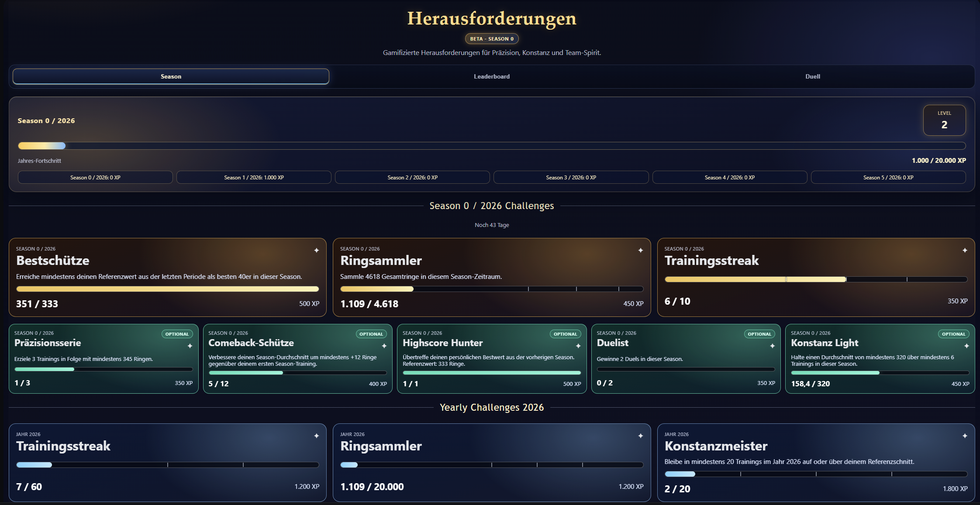This screenshot has width=980, height=505.
Task: Select the star icon on Highscore Hunter card
Action: [x=577, y=345]
